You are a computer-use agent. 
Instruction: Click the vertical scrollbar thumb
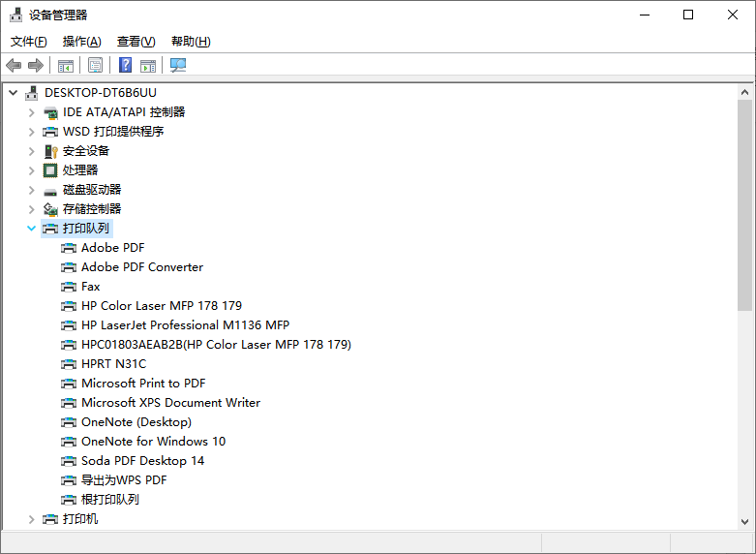pyautogui.click(x=744, y=205)
